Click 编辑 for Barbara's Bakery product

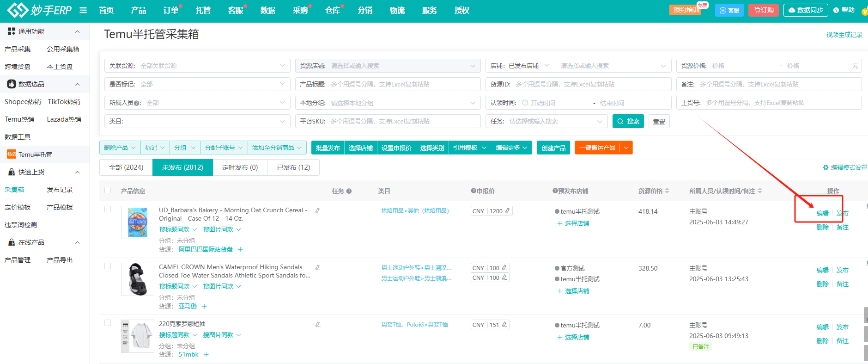point(823,213)
